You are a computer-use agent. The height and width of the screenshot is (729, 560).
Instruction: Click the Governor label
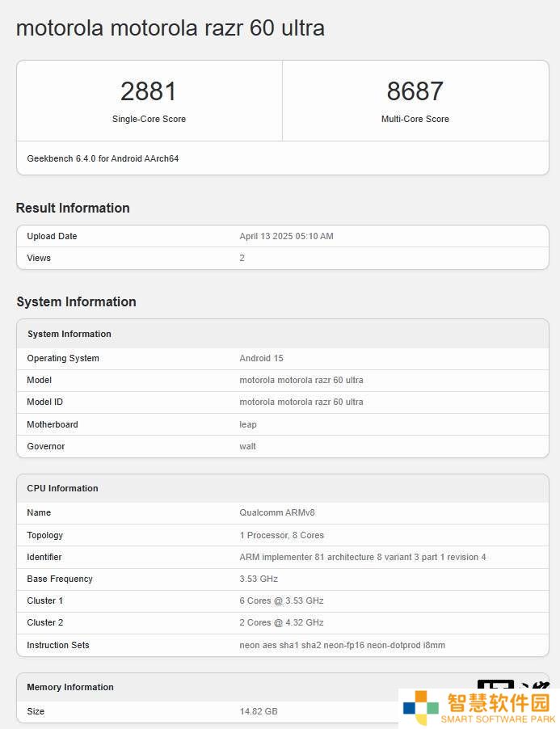(x=45, y=446)
